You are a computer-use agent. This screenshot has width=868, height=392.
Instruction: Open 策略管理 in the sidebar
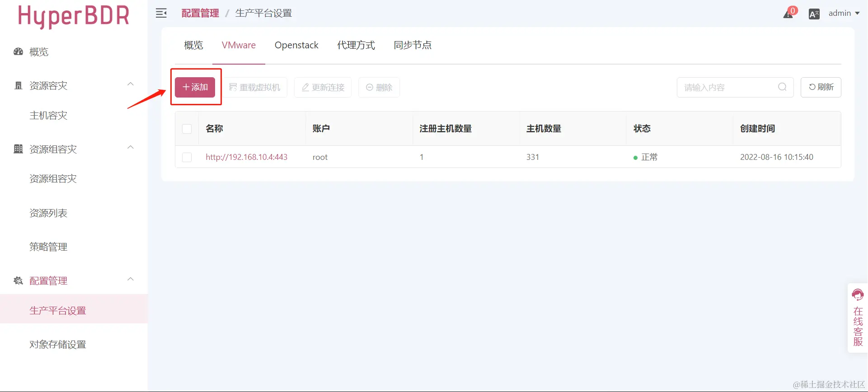click(48, 247)
